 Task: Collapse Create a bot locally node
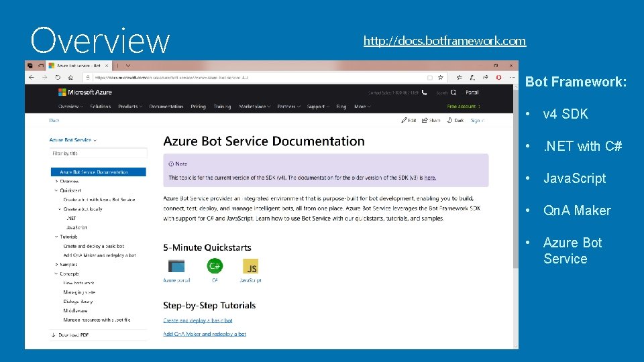coord(60,209)
